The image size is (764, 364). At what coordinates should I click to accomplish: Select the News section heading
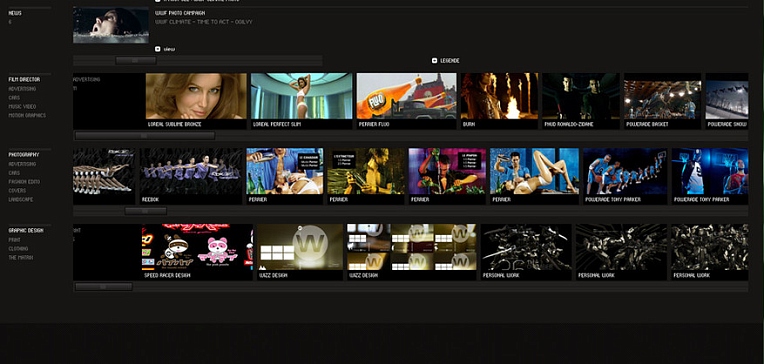click(x=15, y=13)
